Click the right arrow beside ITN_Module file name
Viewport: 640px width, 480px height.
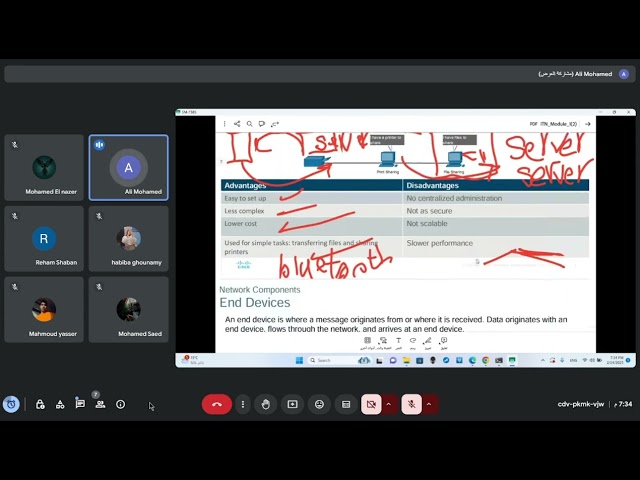(x=587, y=124)
